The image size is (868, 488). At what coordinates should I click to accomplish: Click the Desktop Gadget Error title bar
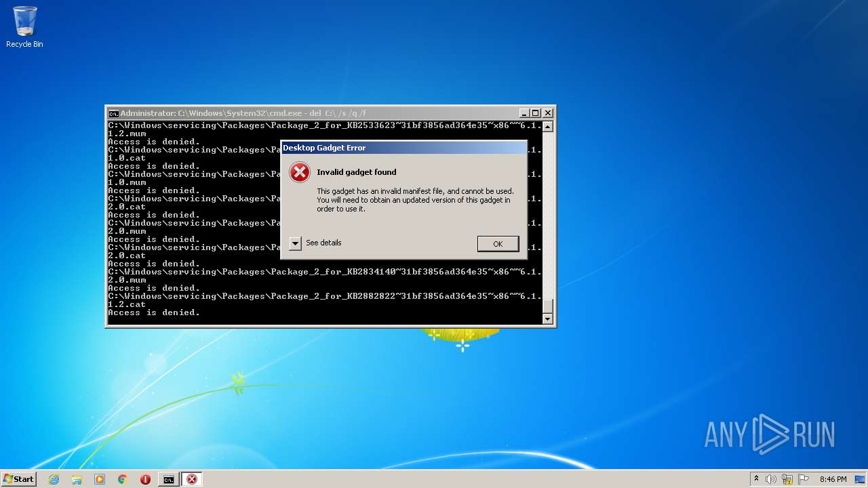[x=403, y=148]
